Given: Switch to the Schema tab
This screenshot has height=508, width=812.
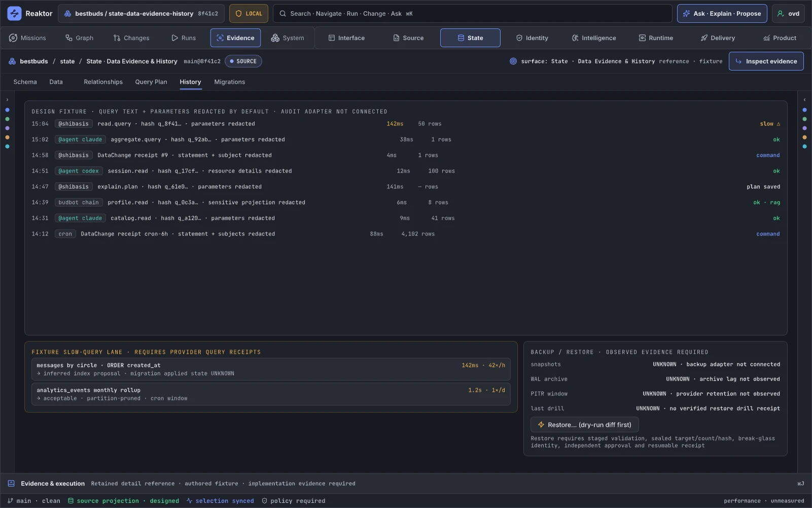Looking at the screenshot, I should pos(25,82).
